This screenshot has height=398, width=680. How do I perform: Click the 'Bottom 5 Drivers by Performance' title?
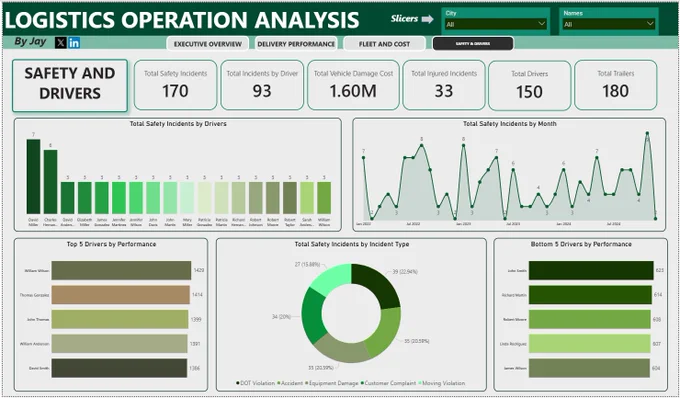coord(581,244)
